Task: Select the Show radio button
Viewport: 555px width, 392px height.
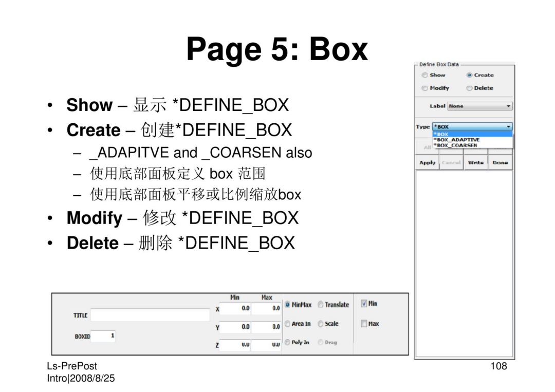Action: (x=425, y=75)
